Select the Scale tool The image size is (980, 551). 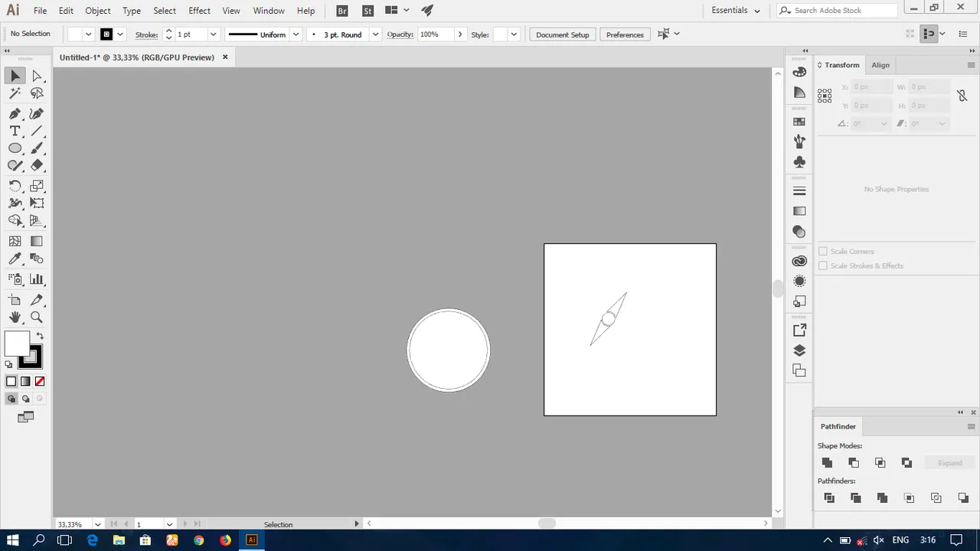(37, 186)
